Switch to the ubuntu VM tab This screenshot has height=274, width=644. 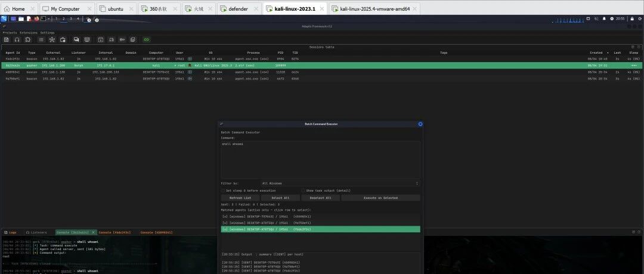(x=116, y=8)
